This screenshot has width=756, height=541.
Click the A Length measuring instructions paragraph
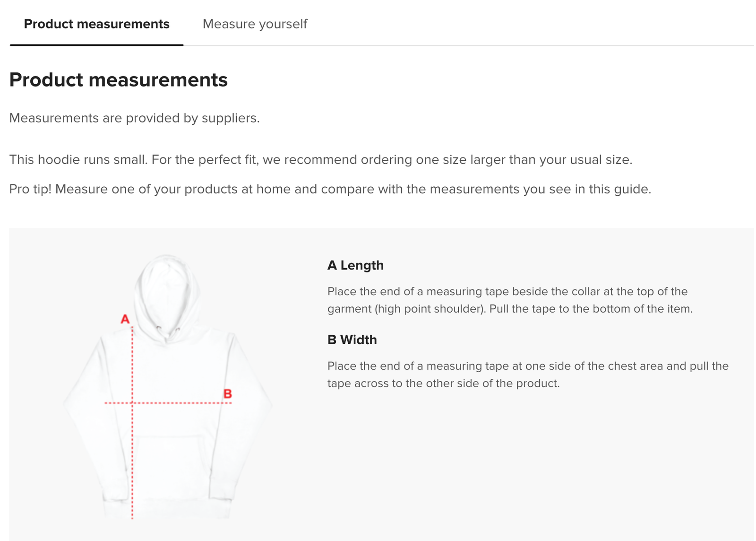point(509,300)
